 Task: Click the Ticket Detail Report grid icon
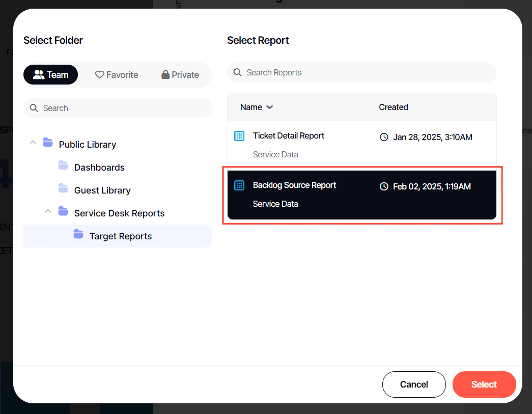(239, 136)
